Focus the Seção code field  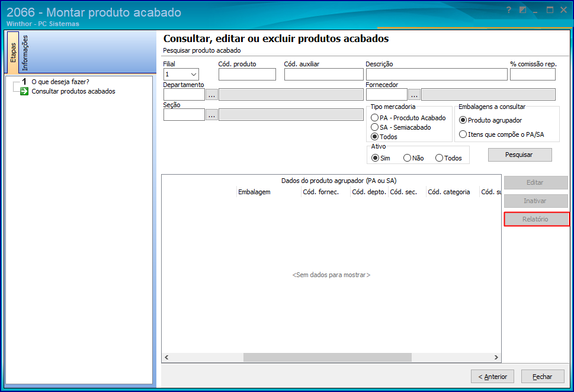point(184,114)
